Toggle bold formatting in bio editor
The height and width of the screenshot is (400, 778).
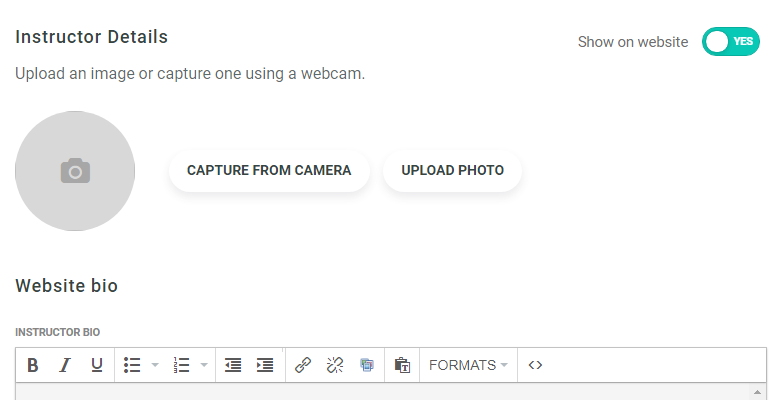coord(33,365)
